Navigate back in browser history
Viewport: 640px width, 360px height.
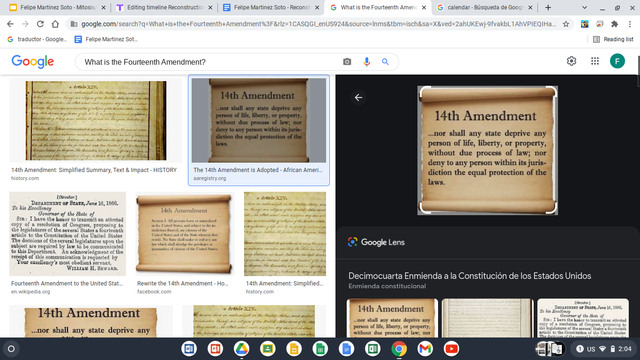(10, 24)
